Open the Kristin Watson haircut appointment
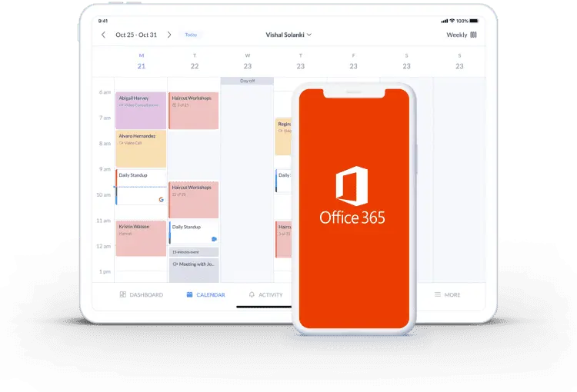The height and width of the screenshot is (392, 577). 141,238
